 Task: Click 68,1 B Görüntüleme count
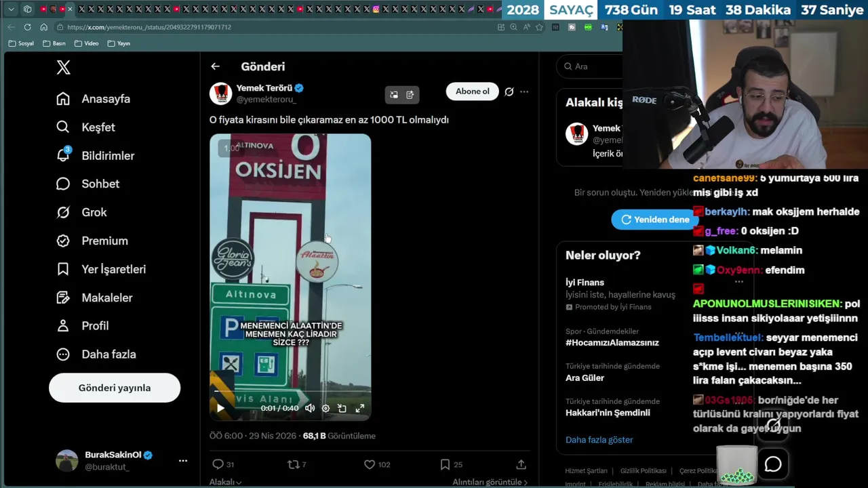[339, 436]
